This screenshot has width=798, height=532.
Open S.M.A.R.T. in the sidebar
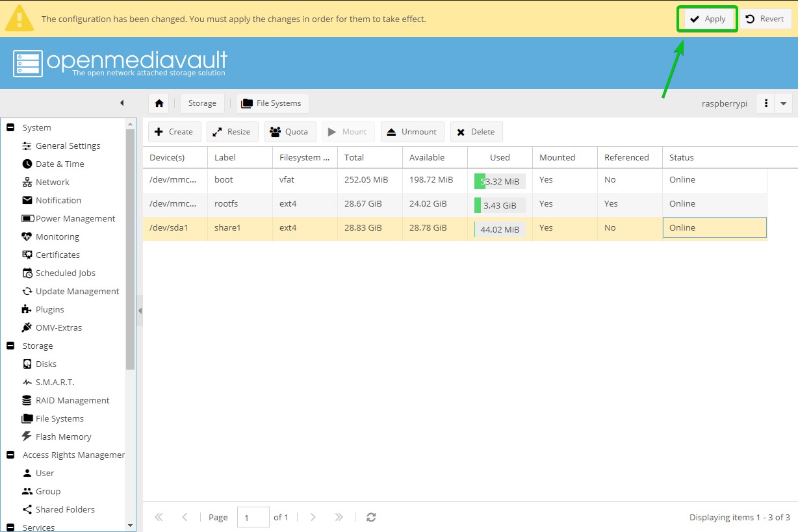coord(55,382)
